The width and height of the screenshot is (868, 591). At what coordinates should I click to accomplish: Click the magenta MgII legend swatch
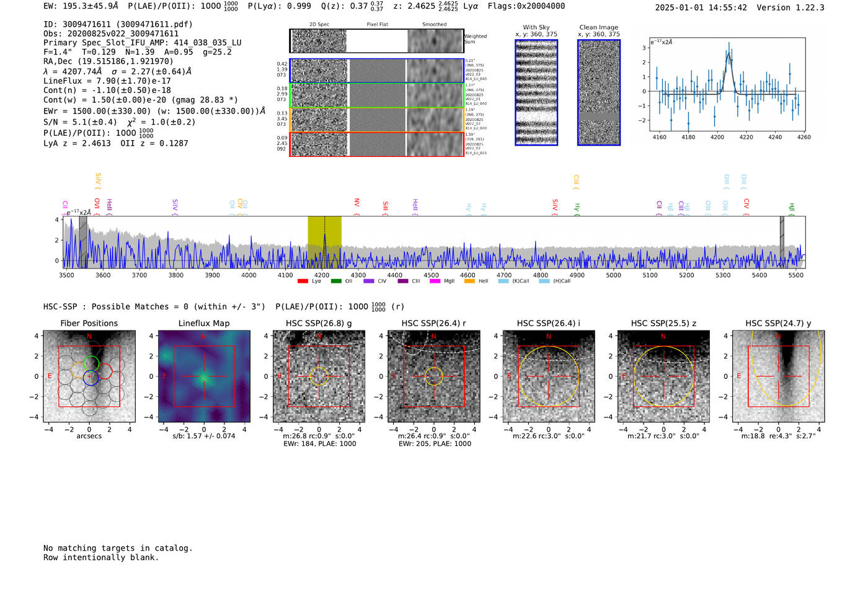coord(435,281)
